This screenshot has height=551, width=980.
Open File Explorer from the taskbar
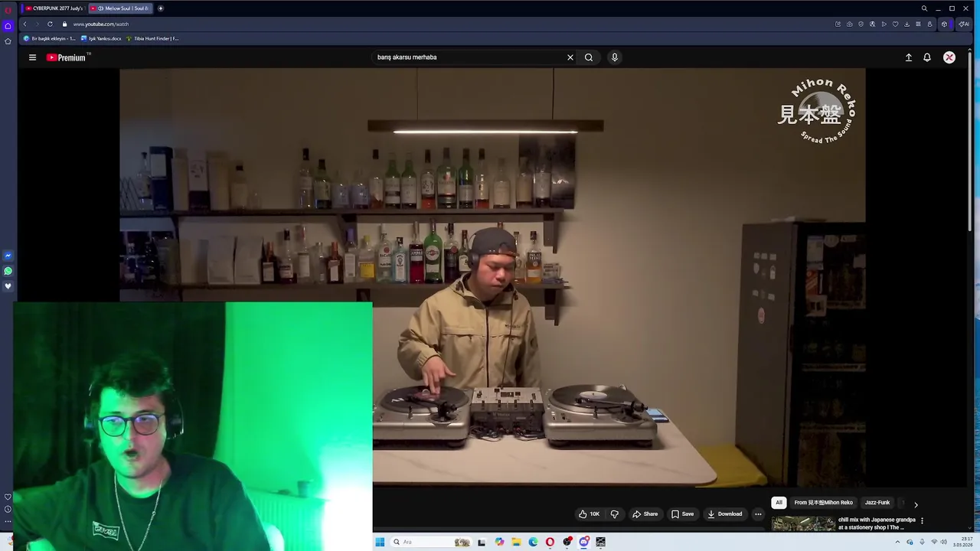(x=516, y=542)
